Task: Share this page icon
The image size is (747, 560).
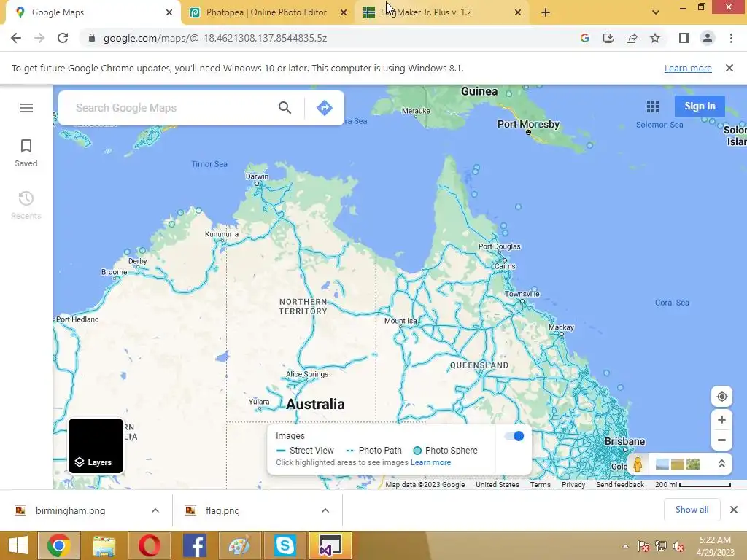Action: (632, 38)
